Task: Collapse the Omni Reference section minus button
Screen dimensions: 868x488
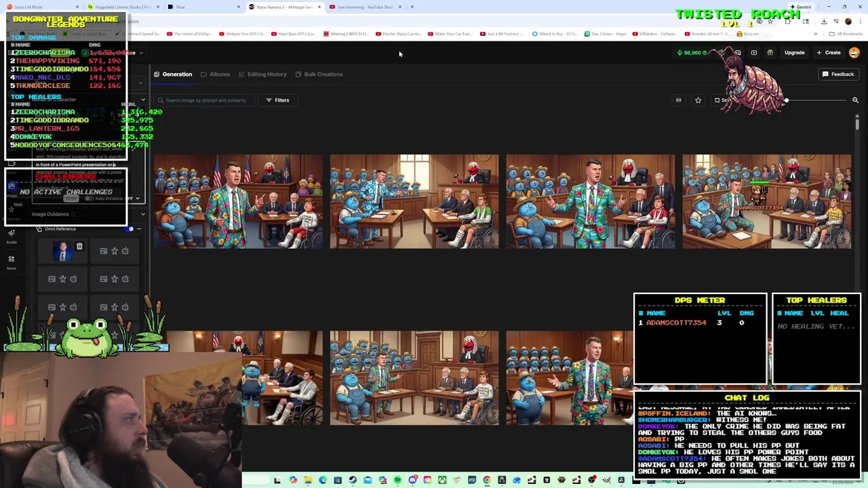Action: point(139,229)
